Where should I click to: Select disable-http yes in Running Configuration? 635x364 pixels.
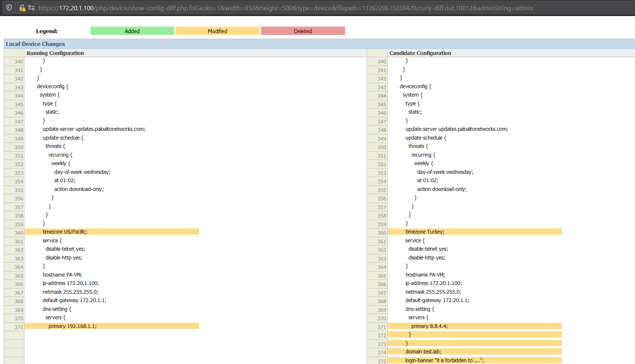click(64, 258)
